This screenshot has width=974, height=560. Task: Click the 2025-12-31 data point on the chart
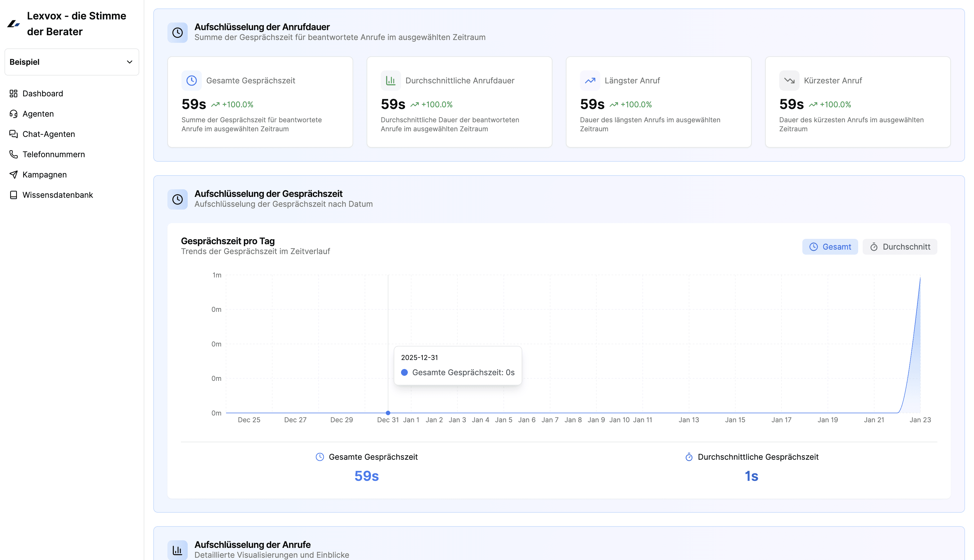pos(388,413)
